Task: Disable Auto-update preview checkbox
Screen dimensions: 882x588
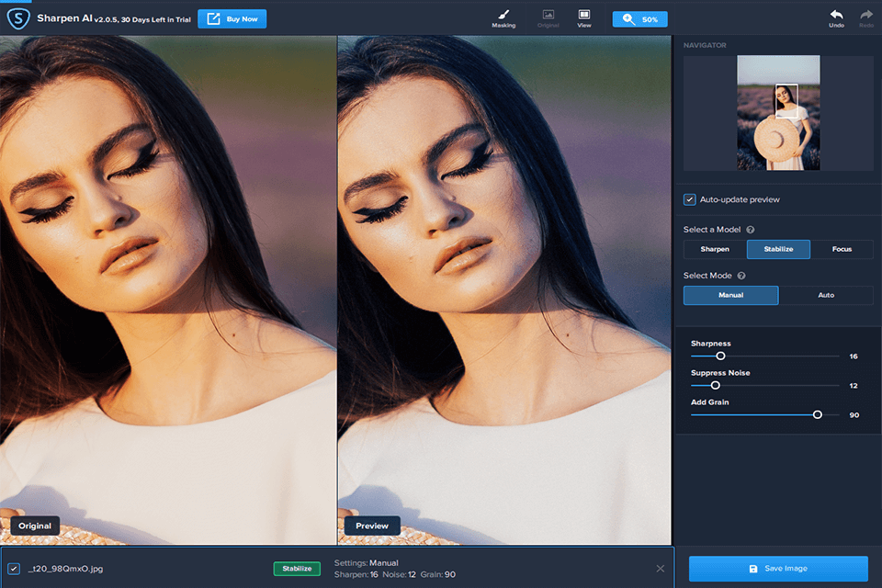Action: (x=689, y=199)
